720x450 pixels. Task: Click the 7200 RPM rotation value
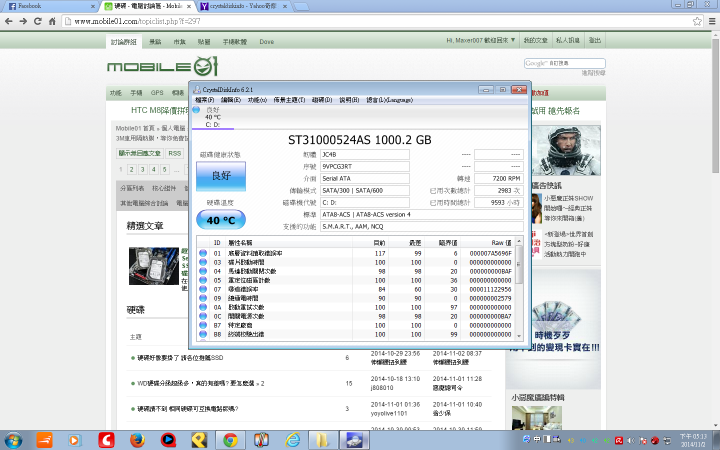[x=499, y=179]
